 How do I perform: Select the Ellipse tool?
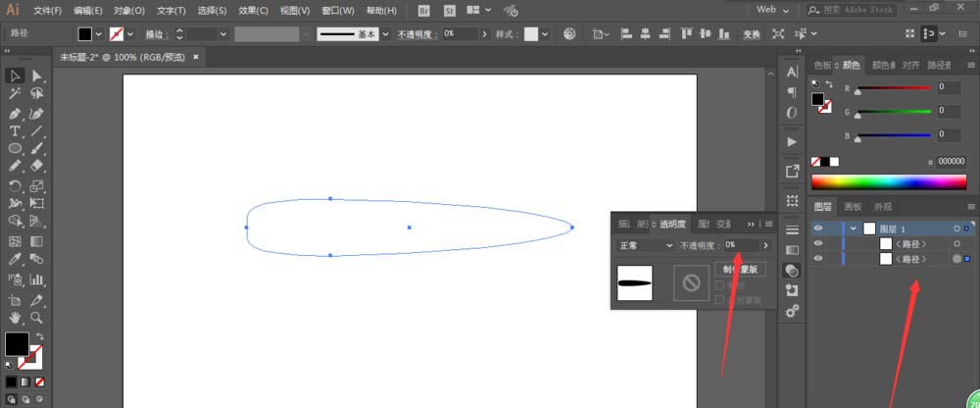point(15,148)
